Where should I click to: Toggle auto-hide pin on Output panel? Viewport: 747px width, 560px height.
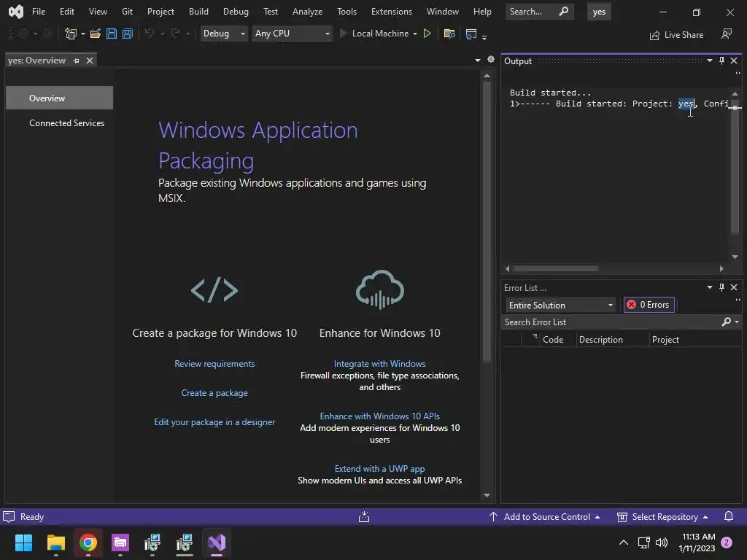[x=721, y=61]
